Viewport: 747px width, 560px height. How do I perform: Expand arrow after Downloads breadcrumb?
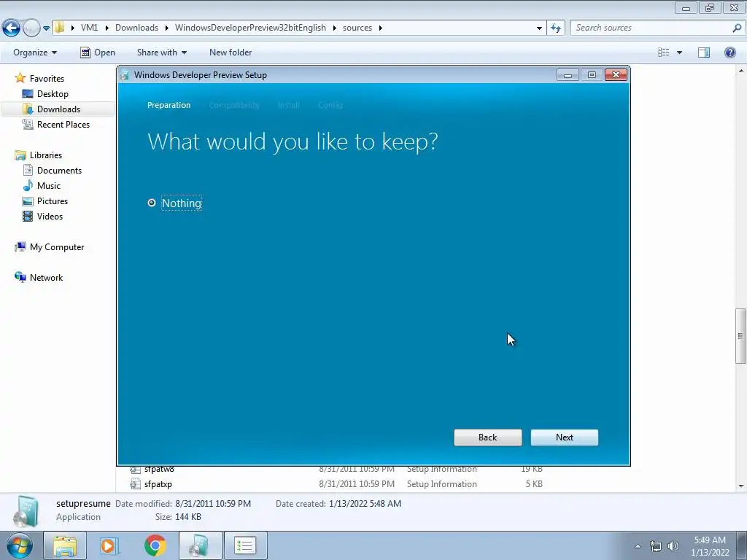tap(167, 28)
